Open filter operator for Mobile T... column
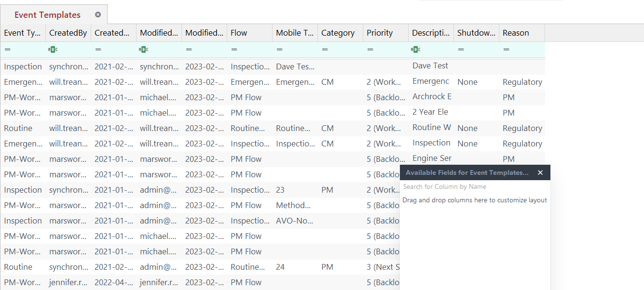This screenshot has width=644, height=290. (x=279, y=49)
